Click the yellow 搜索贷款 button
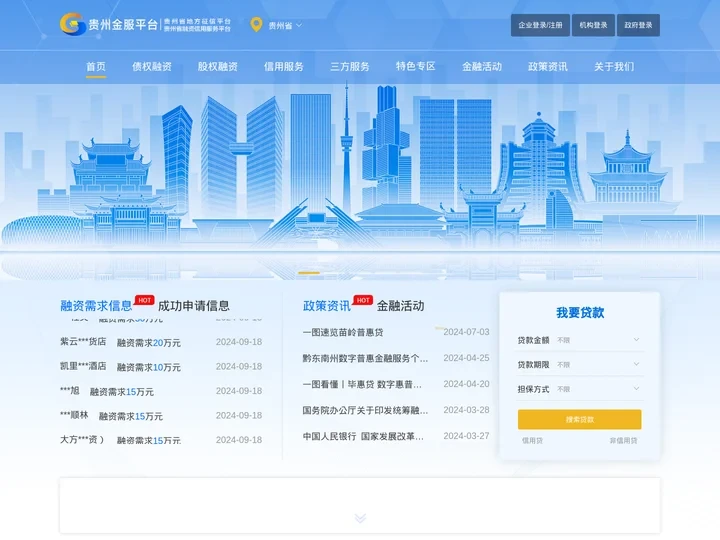 point(579,420)
